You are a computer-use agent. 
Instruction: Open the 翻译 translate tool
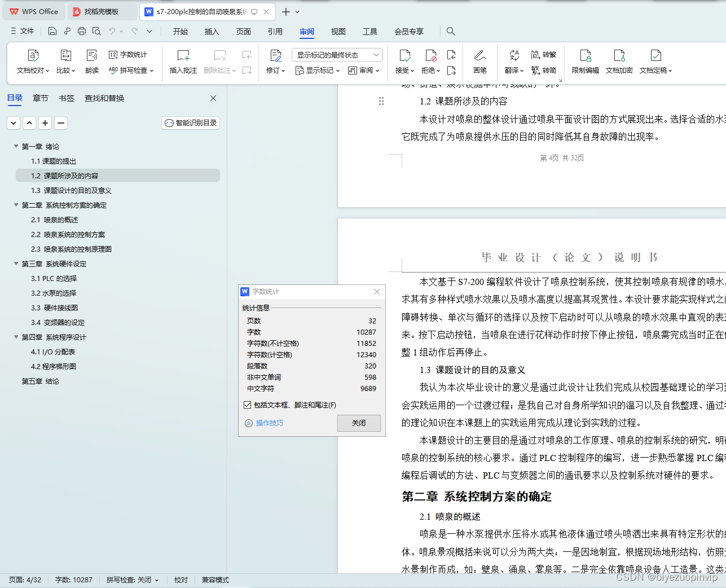pyautogui.click(x=514, y=62)
